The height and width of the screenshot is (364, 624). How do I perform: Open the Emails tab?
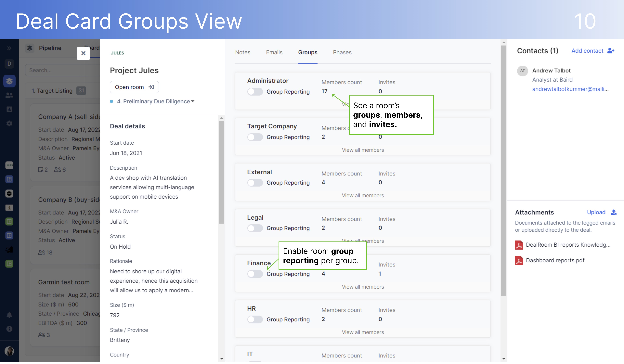(274, 52)
